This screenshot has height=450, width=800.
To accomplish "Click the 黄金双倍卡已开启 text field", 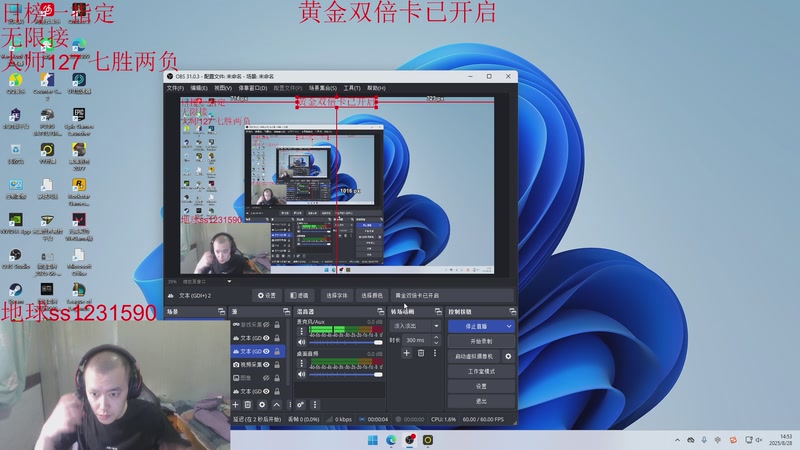I will click(x=452, y=295).
